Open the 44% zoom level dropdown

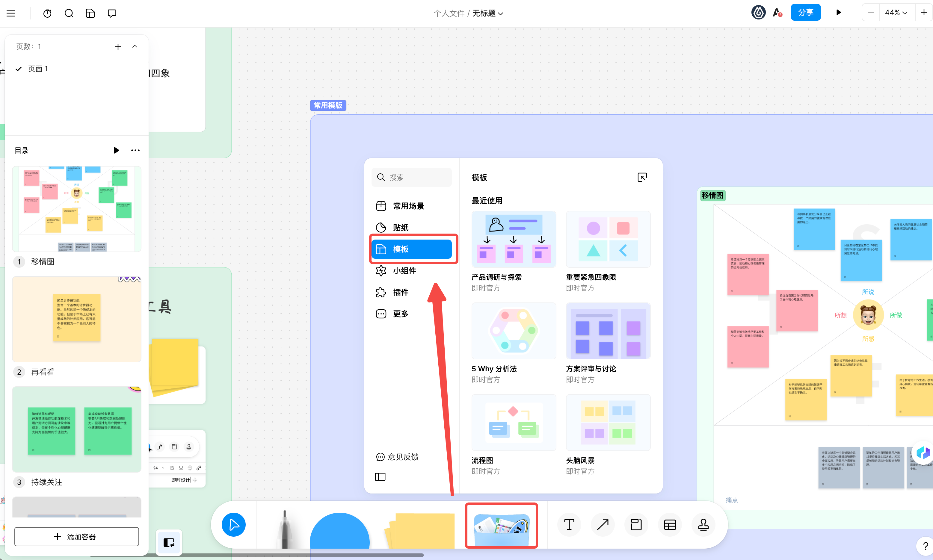(x=896, y=13)
